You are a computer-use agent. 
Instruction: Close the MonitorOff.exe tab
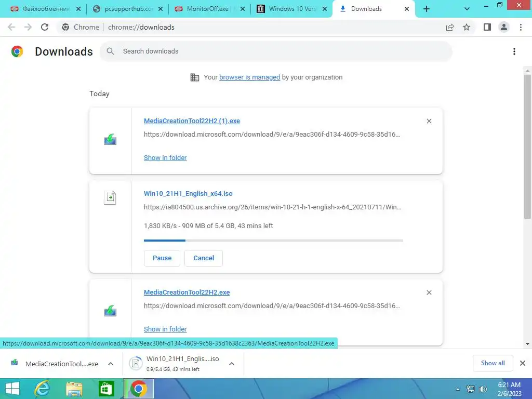coord(243,9)
